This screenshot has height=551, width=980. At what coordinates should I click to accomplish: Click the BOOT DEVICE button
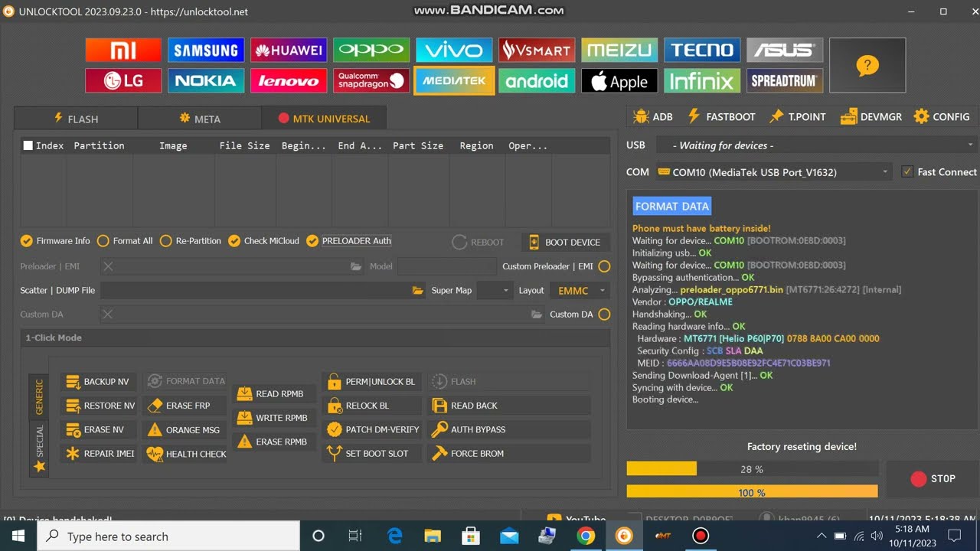tap(566, 242)
